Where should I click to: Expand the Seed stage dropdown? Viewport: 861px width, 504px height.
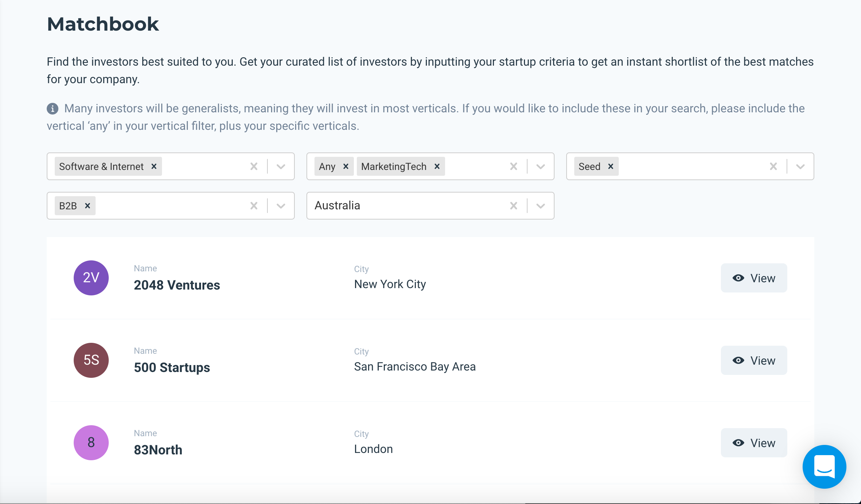pos(800,166)
